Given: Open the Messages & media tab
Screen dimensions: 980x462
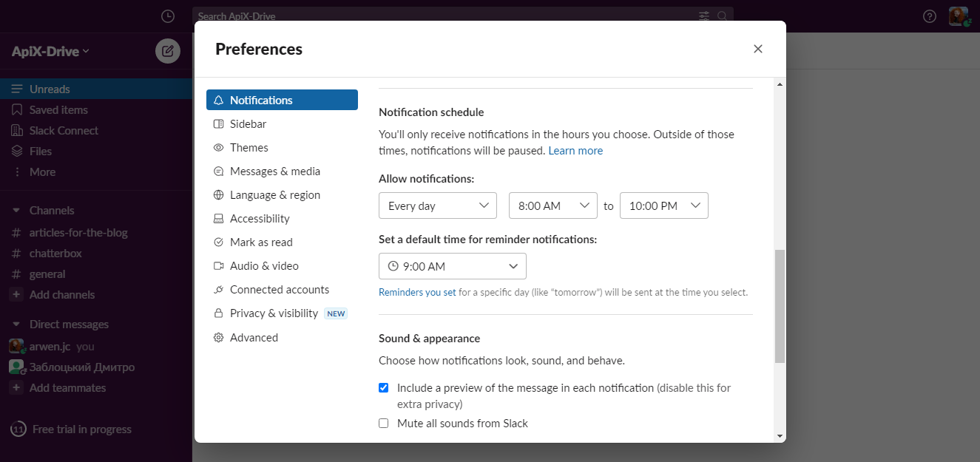Looking at the screenshot, I should pyautogui.click(x=282, y=171).
